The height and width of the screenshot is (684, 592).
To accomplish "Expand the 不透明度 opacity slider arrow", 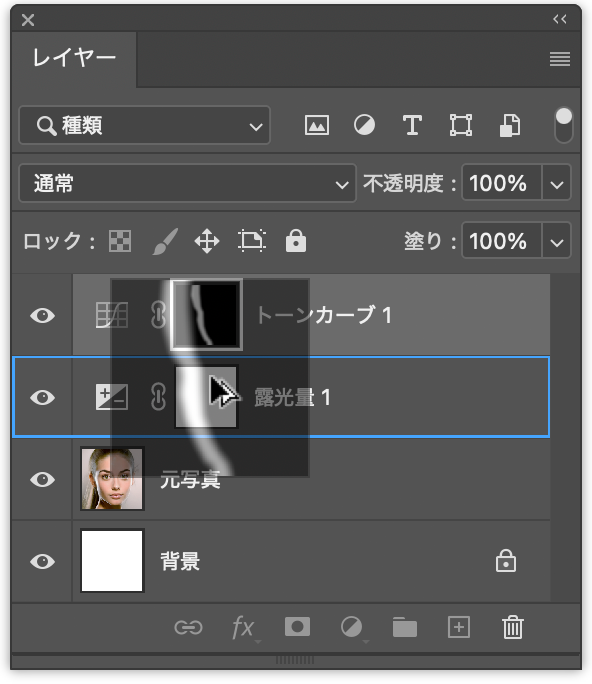I will [557, 183].
